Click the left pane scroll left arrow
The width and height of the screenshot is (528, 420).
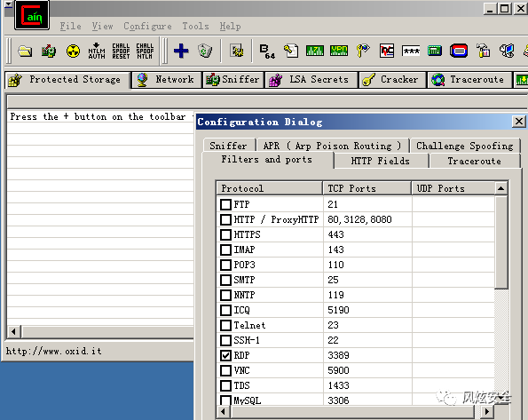click(13, 332)
